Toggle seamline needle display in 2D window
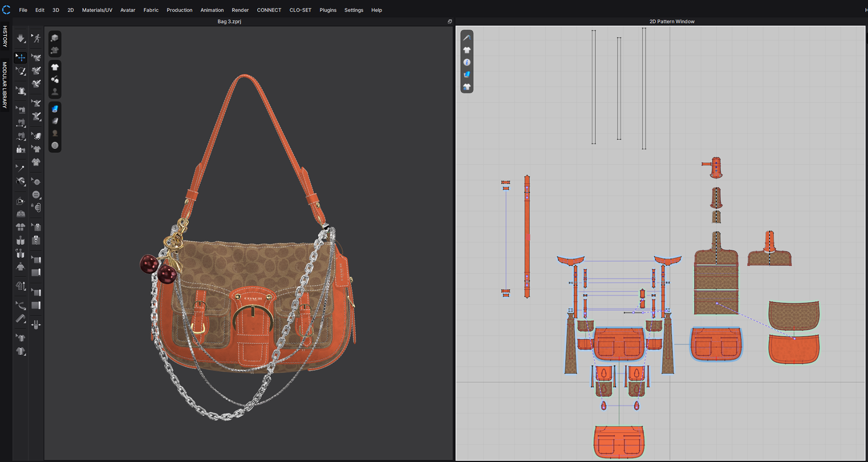 [x=467, y=38]
